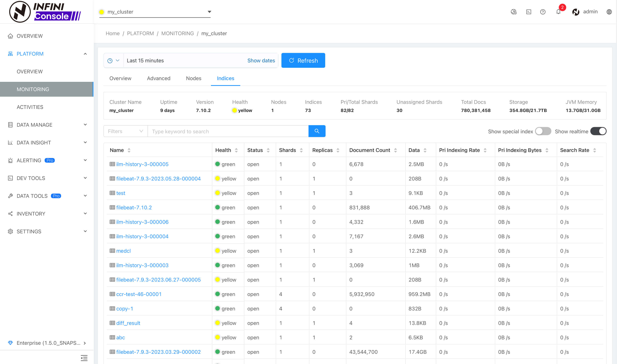Click the admin avatar icon
Screen dimensions: 617x364
(x=576, y=12)
